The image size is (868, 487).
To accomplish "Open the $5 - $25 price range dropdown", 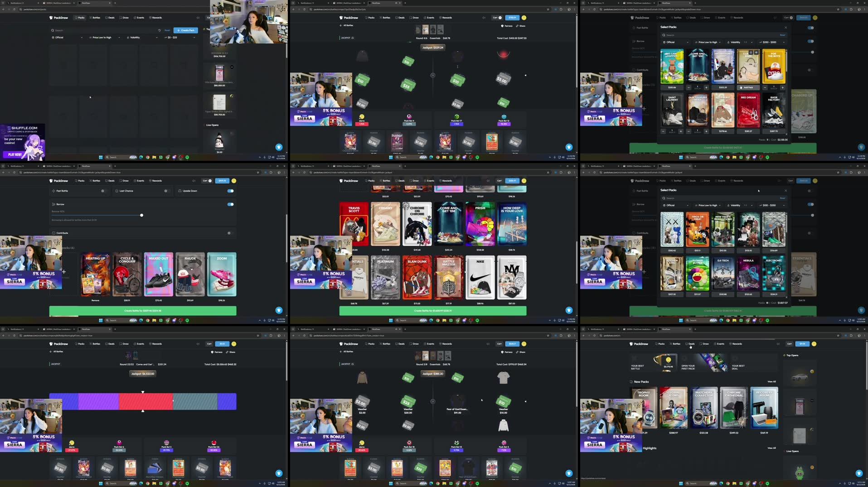I will (180, 38).
